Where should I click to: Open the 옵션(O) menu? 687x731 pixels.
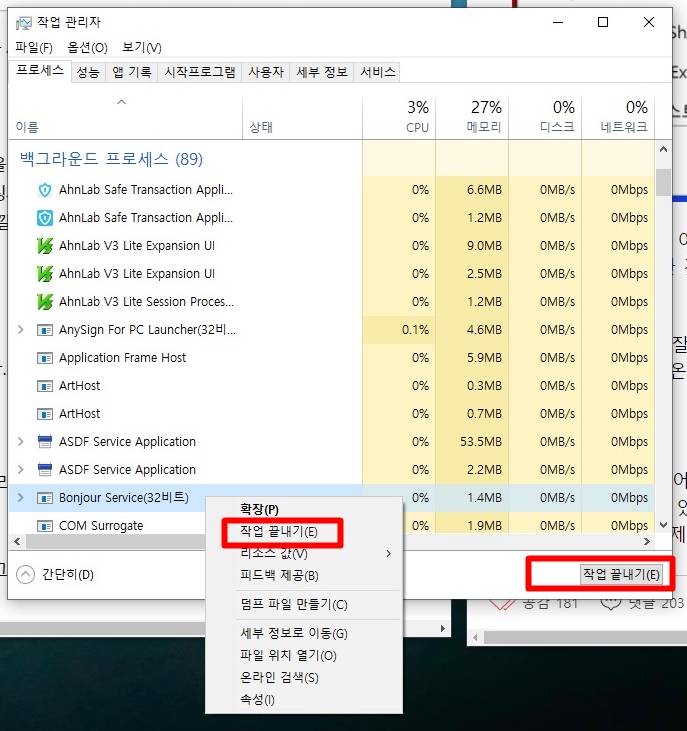pos(87,48)
